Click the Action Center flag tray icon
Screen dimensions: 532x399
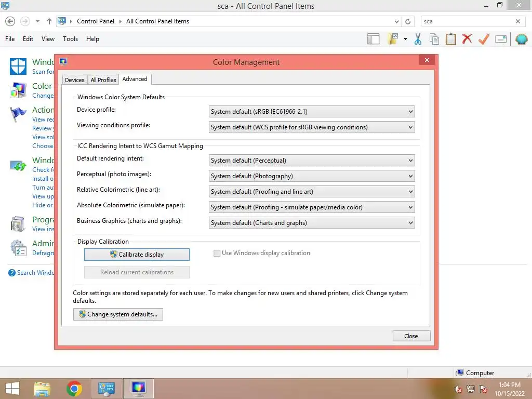[x=483, y=389]
